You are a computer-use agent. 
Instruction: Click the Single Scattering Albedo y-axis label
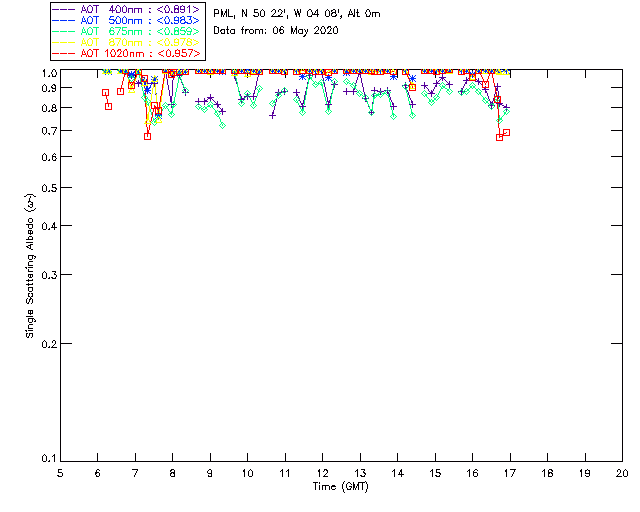click(30, 266)
